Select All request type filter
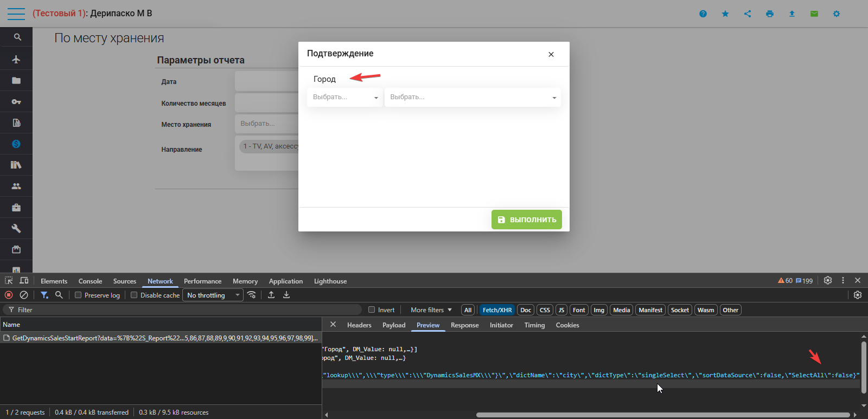The width and height of the screenshot is (868, 419). (x=468, y=310)
